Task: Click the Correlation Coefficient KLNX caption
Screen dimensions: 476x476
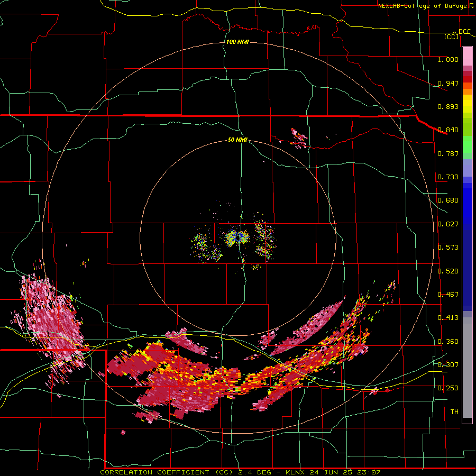Action: [x=240, y=472]
